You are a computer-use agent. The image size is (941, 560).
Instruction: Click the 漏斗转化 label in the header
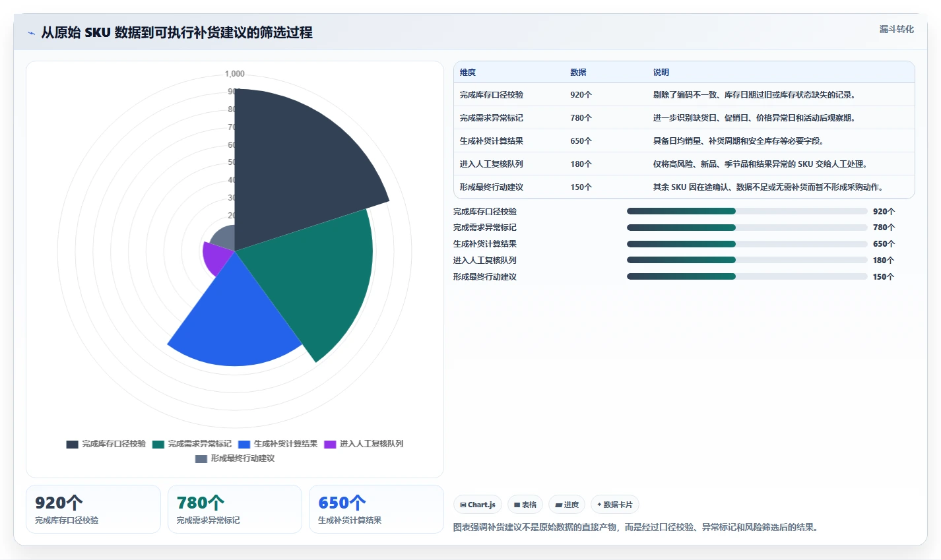896,29
